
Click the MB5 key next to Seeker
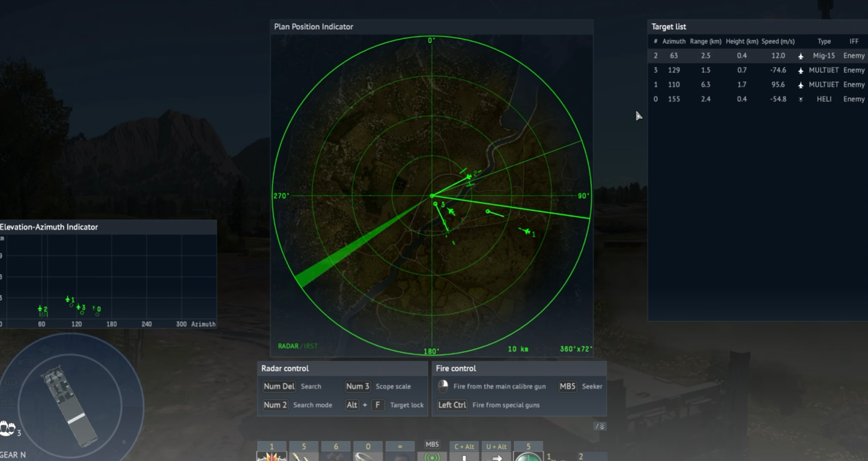(567, 386)
